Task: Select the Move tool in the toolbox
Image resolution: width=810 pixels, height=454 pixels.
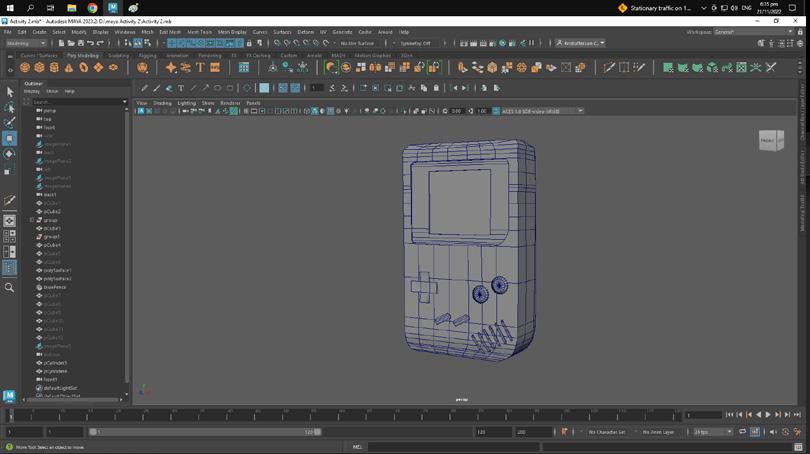Action: pos(9,138)
